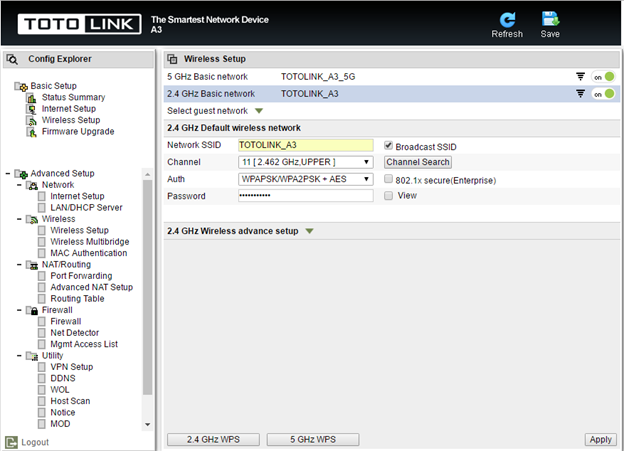Click the sidebar scroll up arrow
Screen dimensions: 624x451
point(148,174)
